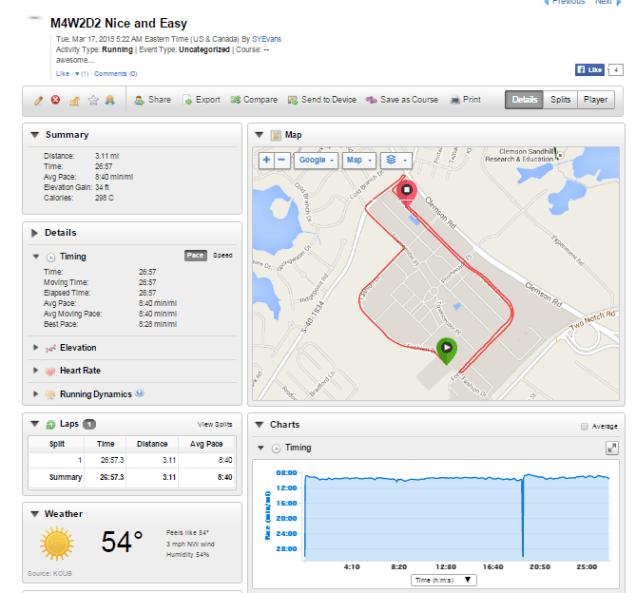636x593 pixels.
Task: Send activity to device
Action: tap(322, 100)
